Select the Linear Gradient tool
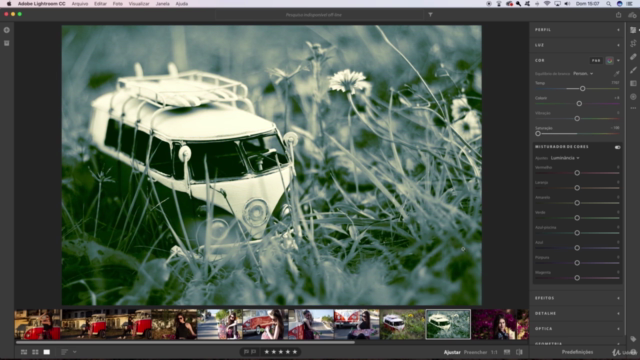This screenshot has height=360, width=640. 633,83
